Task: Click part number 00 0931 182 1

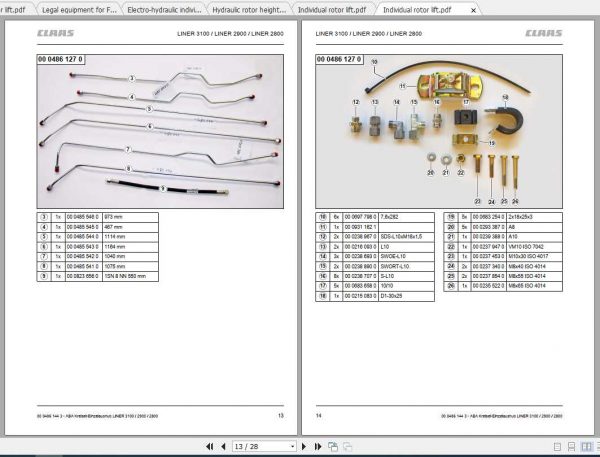Action: pyautogui.click(x=360, y=227)
